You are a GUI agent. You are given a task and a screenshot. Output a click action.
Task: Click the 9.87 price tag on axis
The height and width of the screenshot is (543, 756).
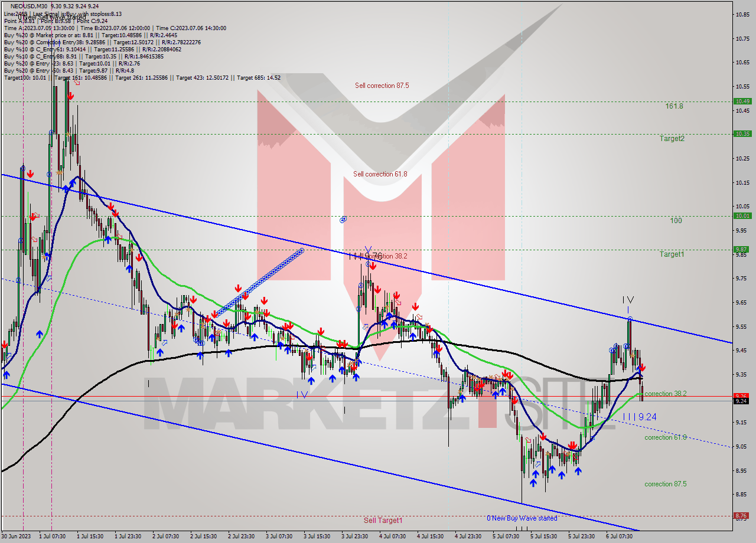742,250
